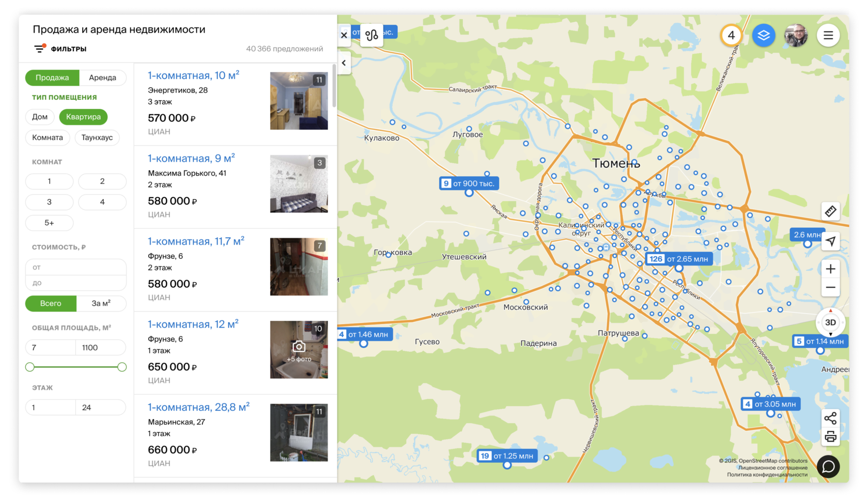This screenshot has height=498, width=868.
Task: Filter by 3 rooms
Action: [x=50, y=202]
